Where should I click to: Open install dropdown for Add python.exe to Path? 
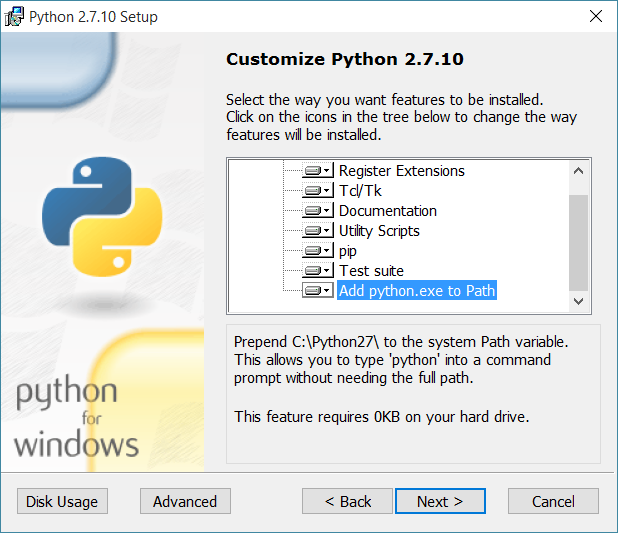coord(318,291)
